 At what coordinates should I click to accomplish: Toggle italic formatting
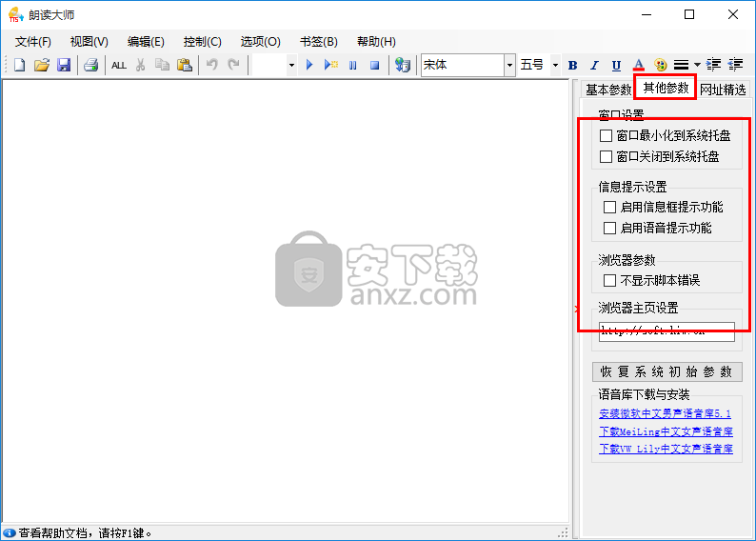pos(594,65)
